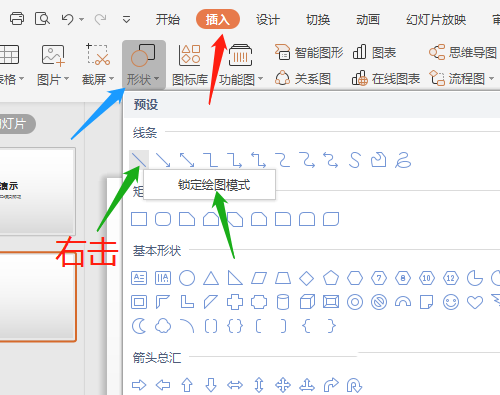Viewport: 500px width, 395px height.
Task: Select the freeform polygon shape
Action: pyautogui.click(x=379, y=160)
